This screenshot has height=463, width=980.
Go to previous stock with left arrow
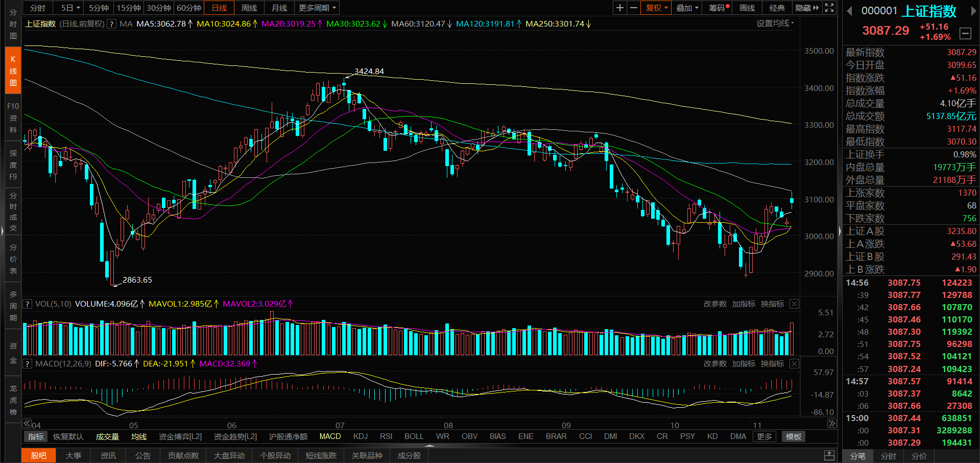(849, 11)
